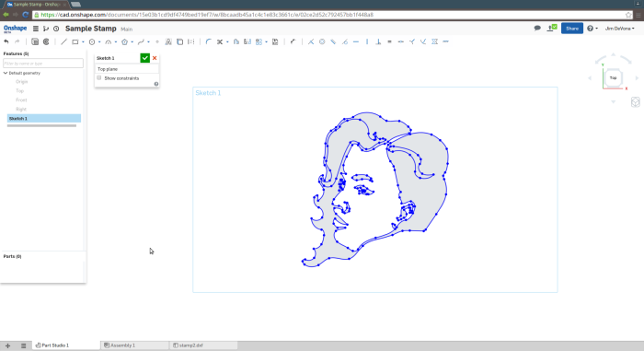
Task: Enable the Show constraints checkbox
Action: click(x=99, y=77)
